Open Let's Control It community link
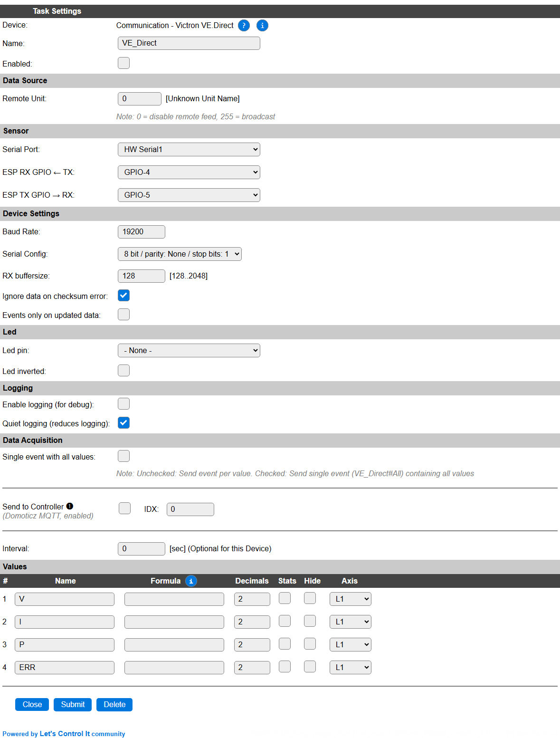The width and height of the screenshot is (560, 738). [82, 734]
